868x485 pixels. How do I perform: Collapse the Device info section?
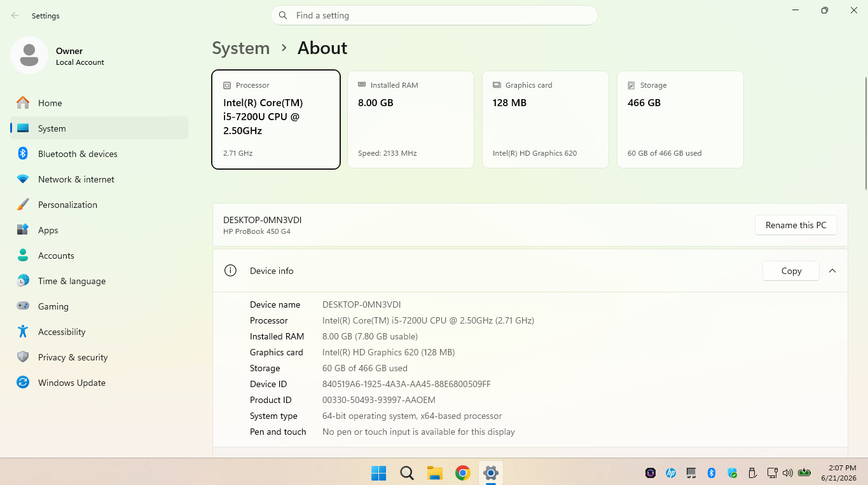[832, 271]
